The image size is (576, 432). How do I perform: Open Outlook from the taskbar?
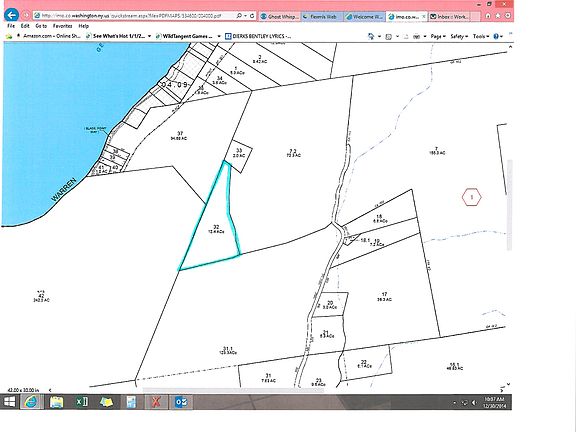pyautogui.click(x=181, y=402)
